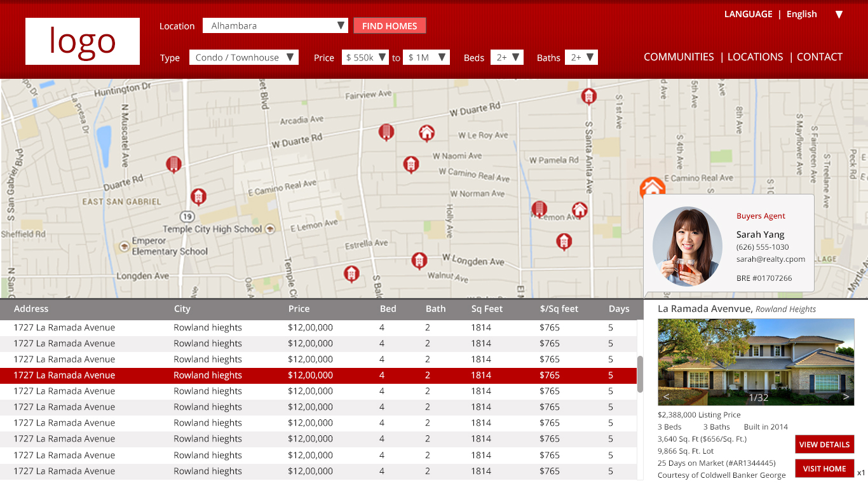Click the site logo

(x=82, y=41)
